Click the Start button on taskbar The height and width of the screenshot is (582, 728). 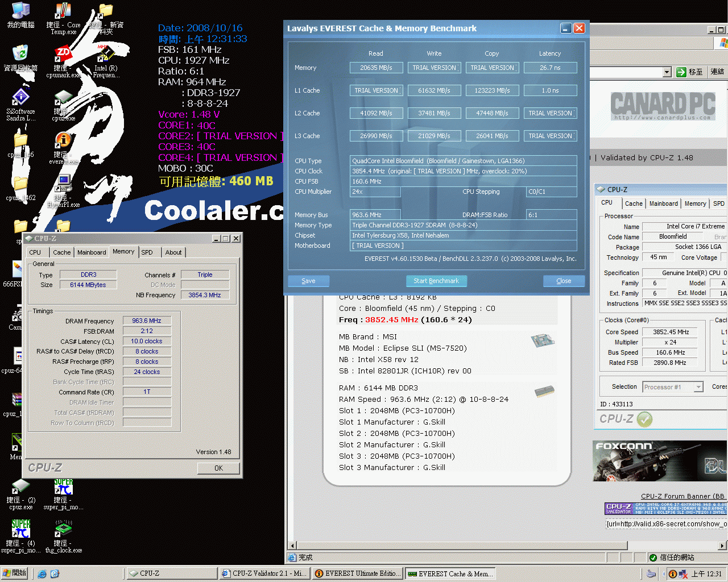[x=14, y=573]
